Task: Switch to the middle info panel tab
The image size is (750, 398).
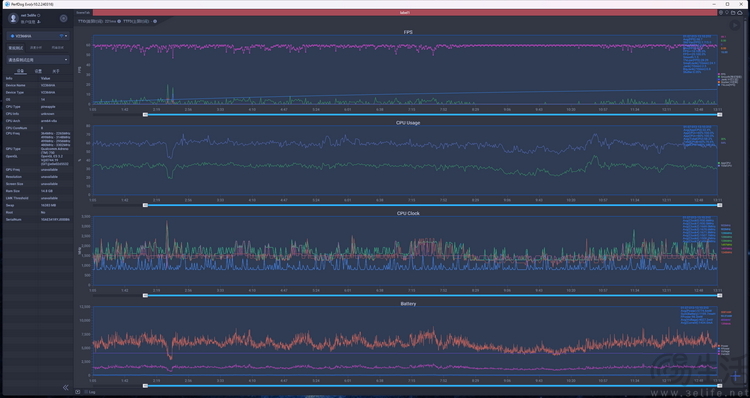Action: tap(38, 71)
